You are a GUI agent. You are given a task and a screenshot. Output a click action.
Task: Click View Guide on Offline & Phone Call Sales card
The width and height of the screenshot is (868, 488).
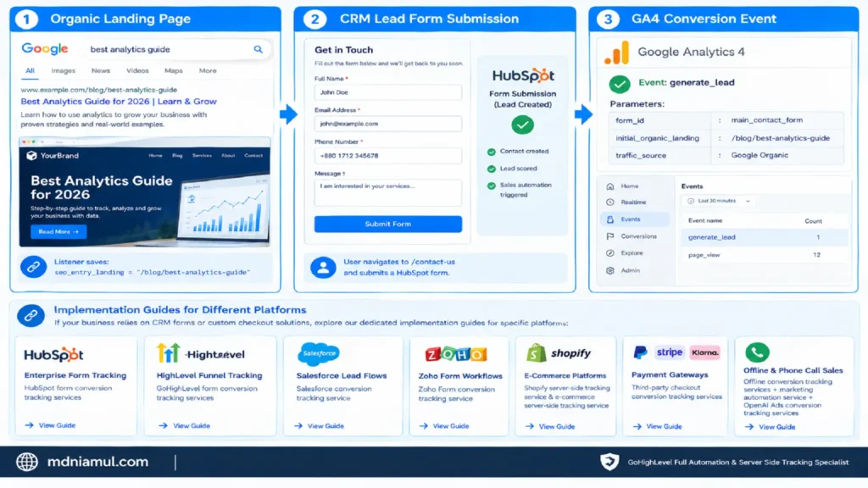[770, 427]
